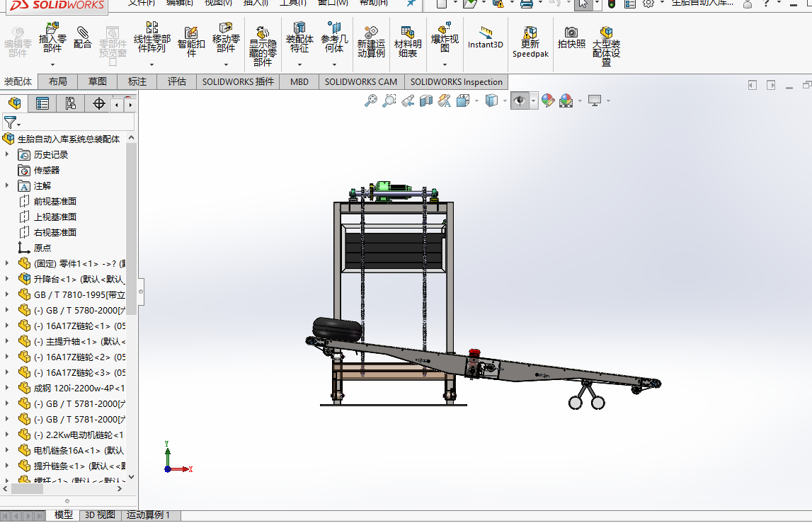This screenshot has height=523, width=812.
Task: Open the SOLIDWORKS CAM tab
Action: pyautogui.click(x=361, y=82)
